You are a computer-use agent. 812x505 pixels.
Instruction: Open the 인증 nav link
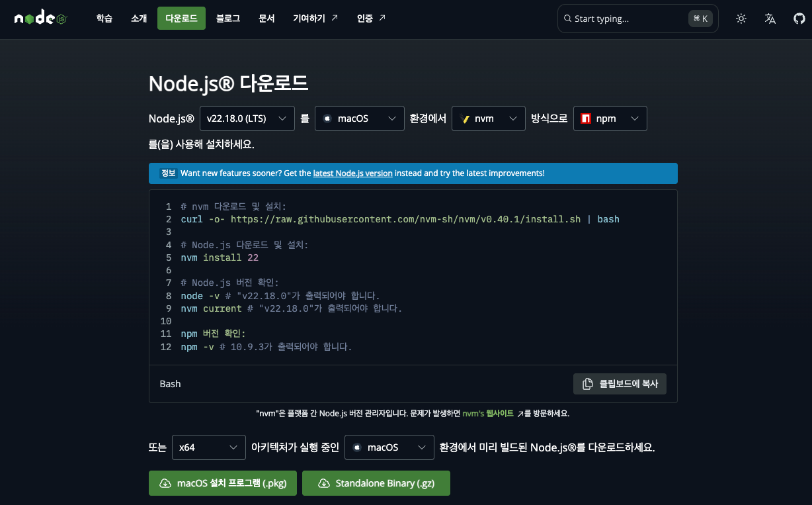coord(371,19)
